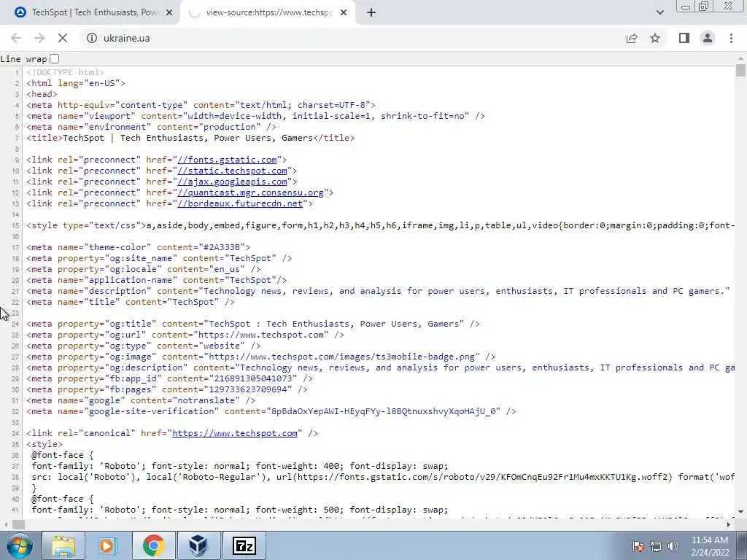Bookmark this tab with the star
This screenshot has width=747, height=560.
tap(655, 38)
